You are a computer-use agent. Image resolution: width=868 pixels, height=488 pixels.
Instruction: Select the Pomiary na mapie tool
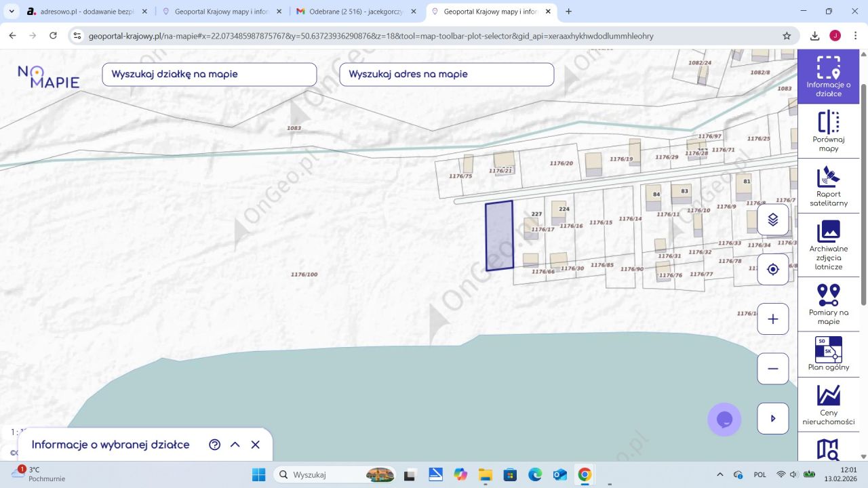coord(829,304)
